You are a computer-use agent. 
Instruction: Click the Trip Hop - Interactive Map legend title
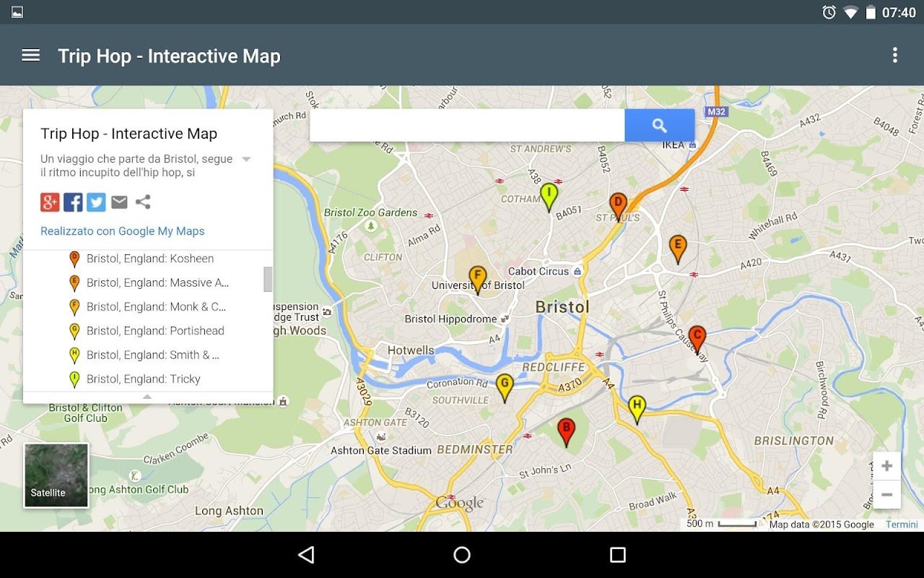coord(128,134)
